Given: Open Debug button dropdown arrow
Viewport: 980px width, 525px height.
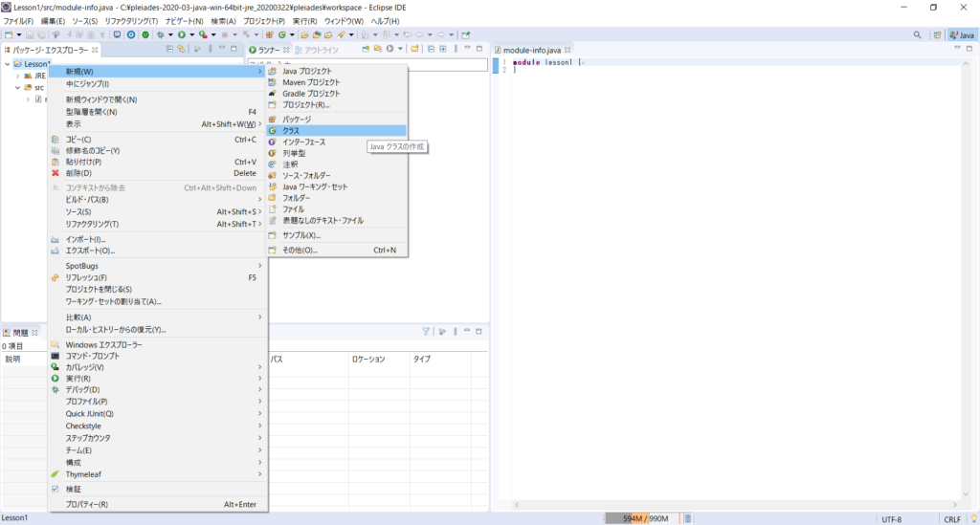Looking at the screenshot, I should tap(170, 35).
